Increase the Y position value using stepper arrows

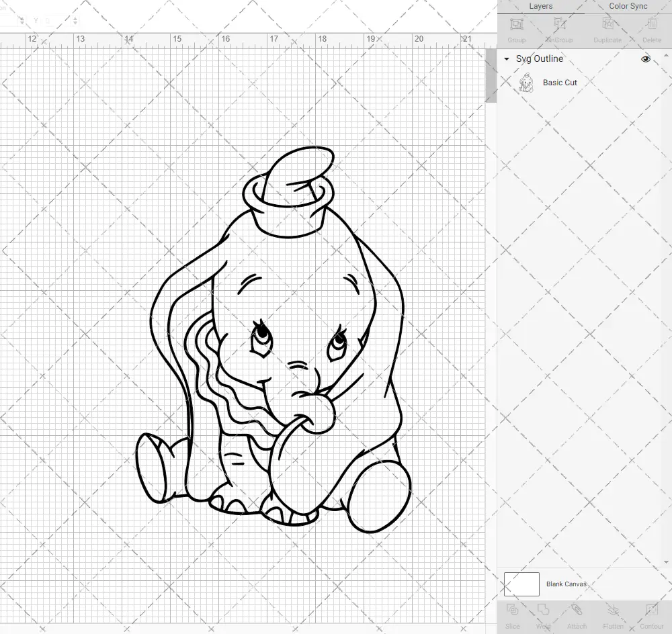click(x=75, y=19)
